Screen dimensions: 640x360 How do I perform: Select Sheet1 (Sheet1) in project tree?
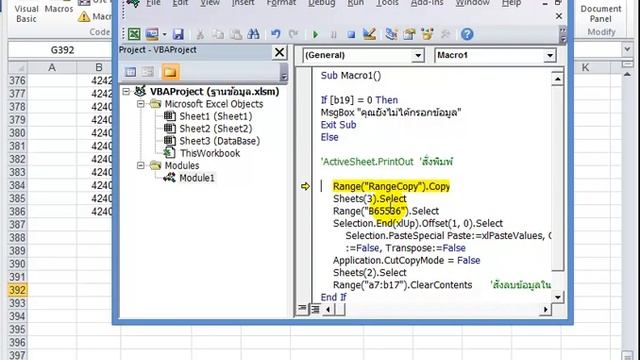coord(216,116)
